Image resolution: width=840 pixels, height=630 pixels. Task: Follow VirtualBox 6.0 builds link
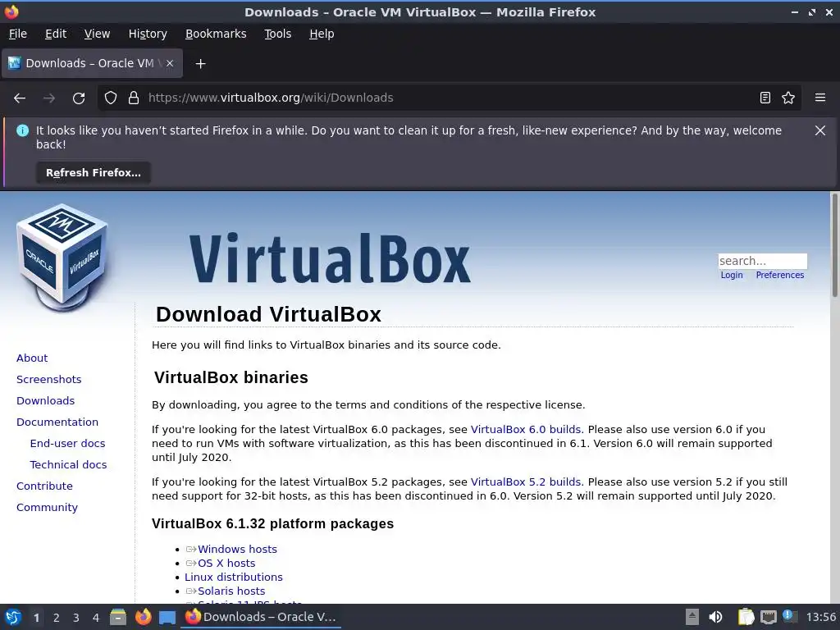pos(527,430)
